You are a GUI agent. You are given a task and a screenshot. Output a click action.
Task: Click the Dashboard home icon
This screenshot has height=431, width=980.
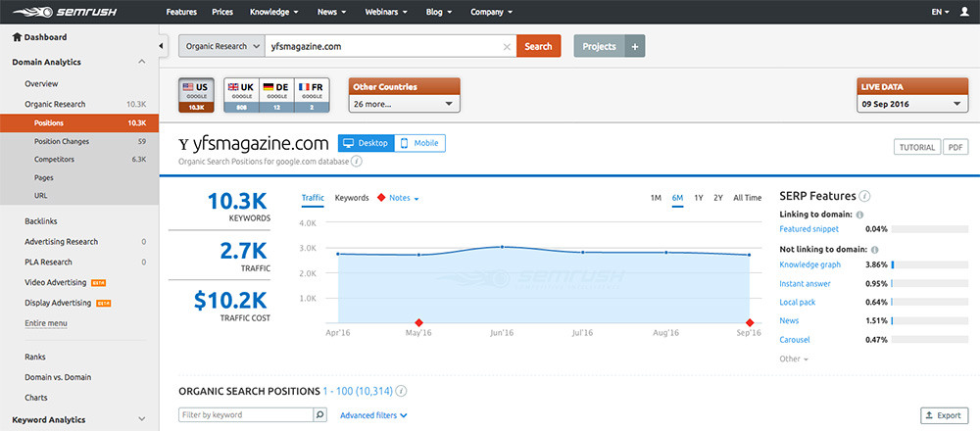(x=17, y=37)
